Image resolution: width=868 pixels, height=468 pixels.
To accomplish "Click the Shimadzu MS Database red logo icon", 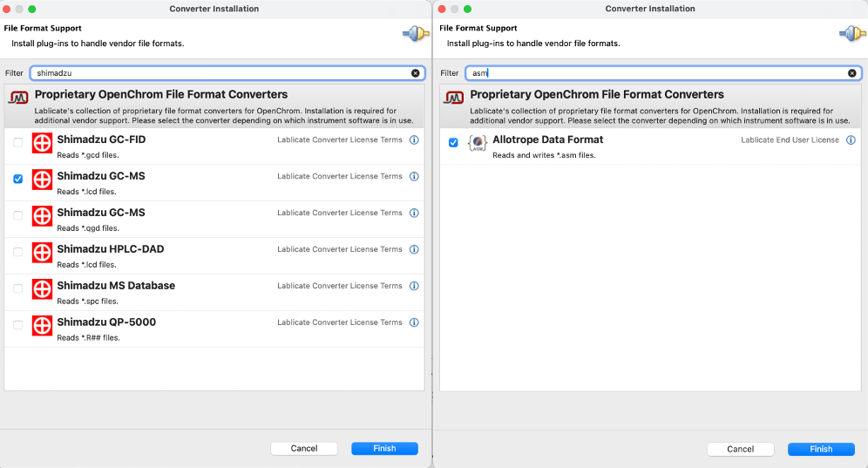I will [x=42, y=289].
